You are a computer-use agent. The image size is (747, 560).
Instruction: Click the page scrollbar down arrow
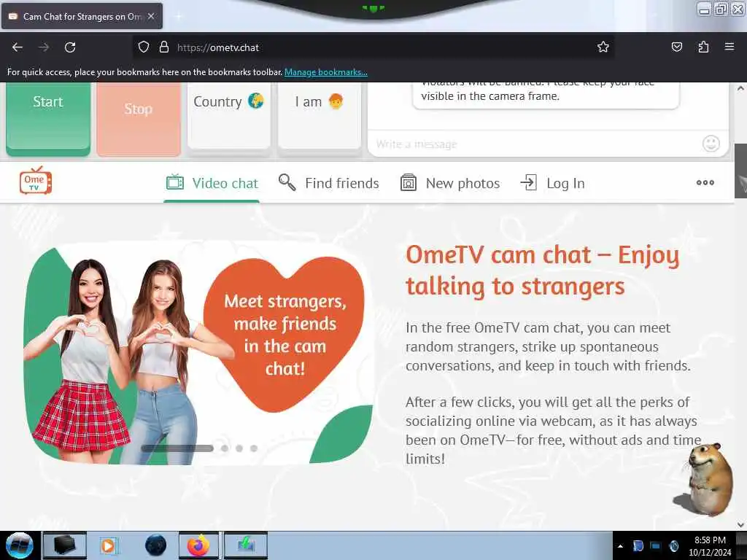pos(740,525)
